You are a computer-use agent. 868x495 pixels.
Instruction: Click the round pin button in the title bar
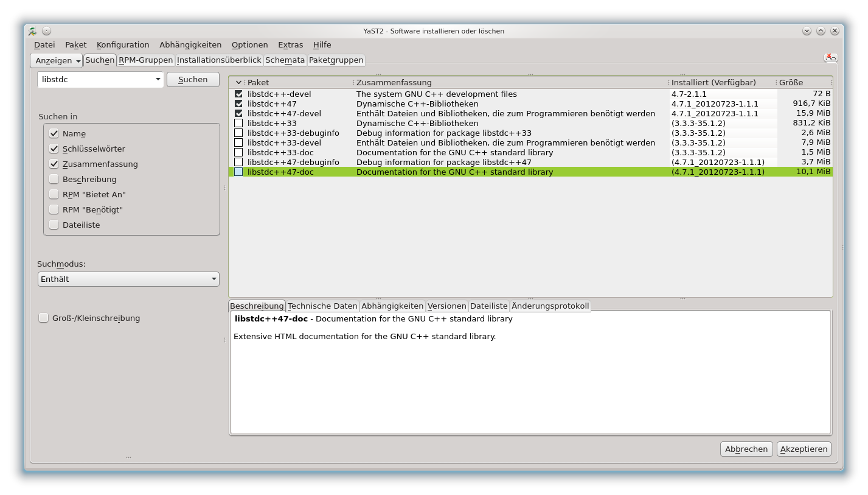46,31
